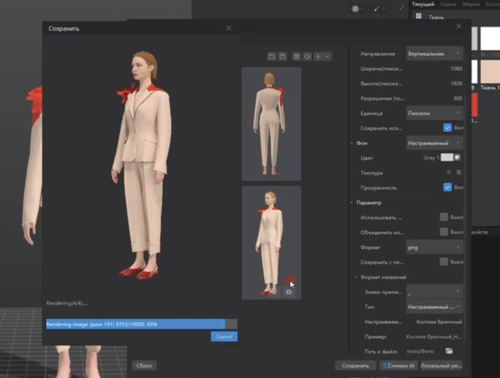Click the brush tool icon in top toolbar

(x=377, y=9)
